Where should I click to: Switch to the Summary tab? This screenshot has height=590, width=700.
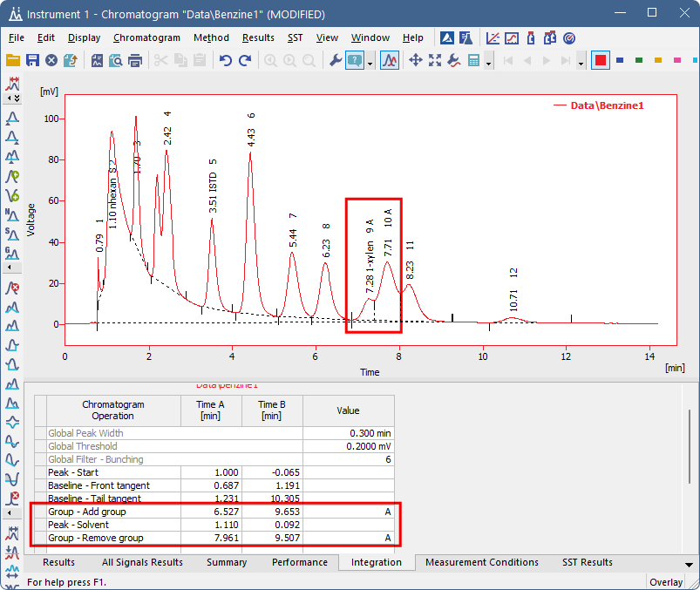pos(227,562)
